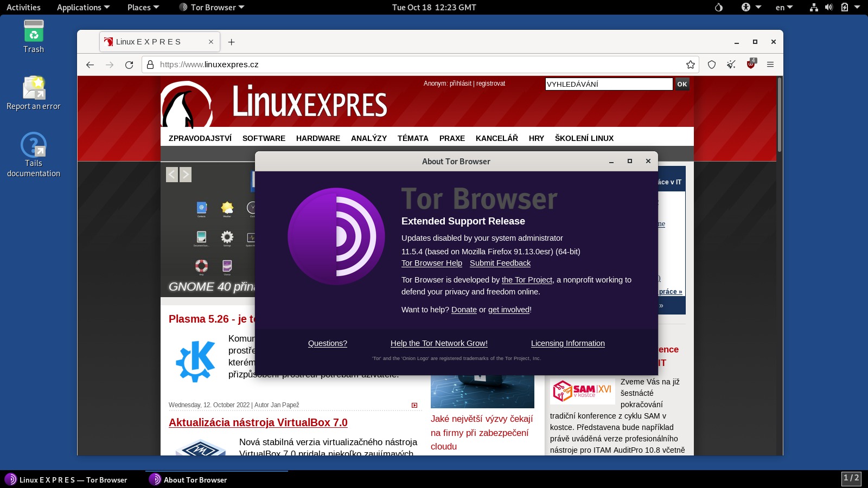868x488 pixels.
Task: Open the keyboard layout en menu
Action: (x=784, y=7)
